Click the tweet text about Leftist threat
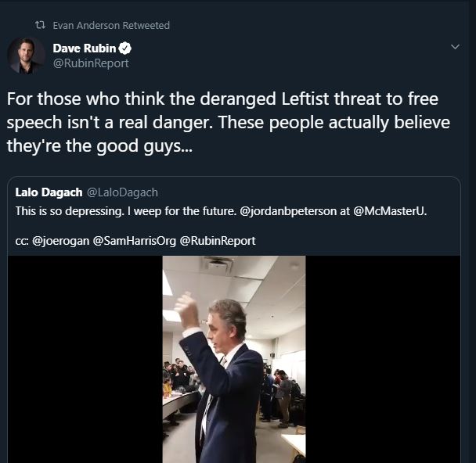 pos(222,124)
